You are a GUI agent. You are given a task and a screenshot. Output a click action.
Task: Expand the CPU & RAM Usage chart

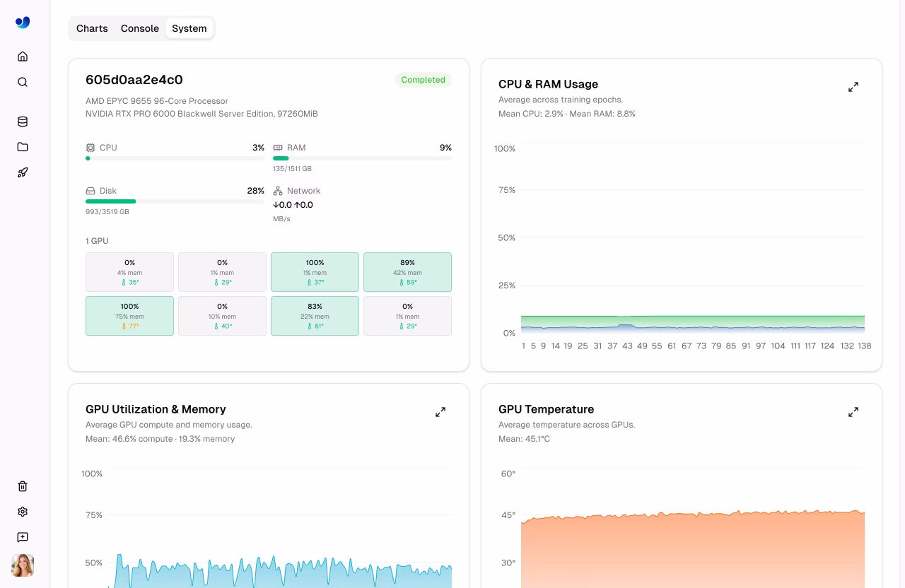(x=853, y=87)
